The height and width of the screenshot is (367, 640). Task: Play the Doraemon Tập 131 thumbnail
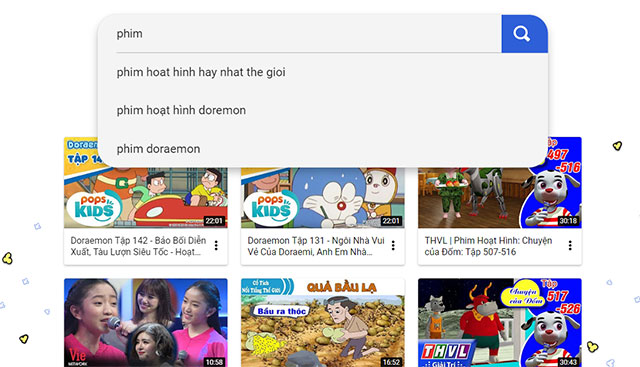click(322, 198)
